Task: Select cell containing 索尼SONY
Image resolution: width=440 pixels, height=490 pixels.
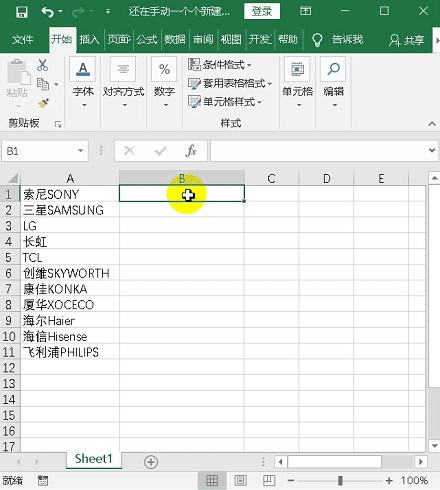Action: coord(70,194)
